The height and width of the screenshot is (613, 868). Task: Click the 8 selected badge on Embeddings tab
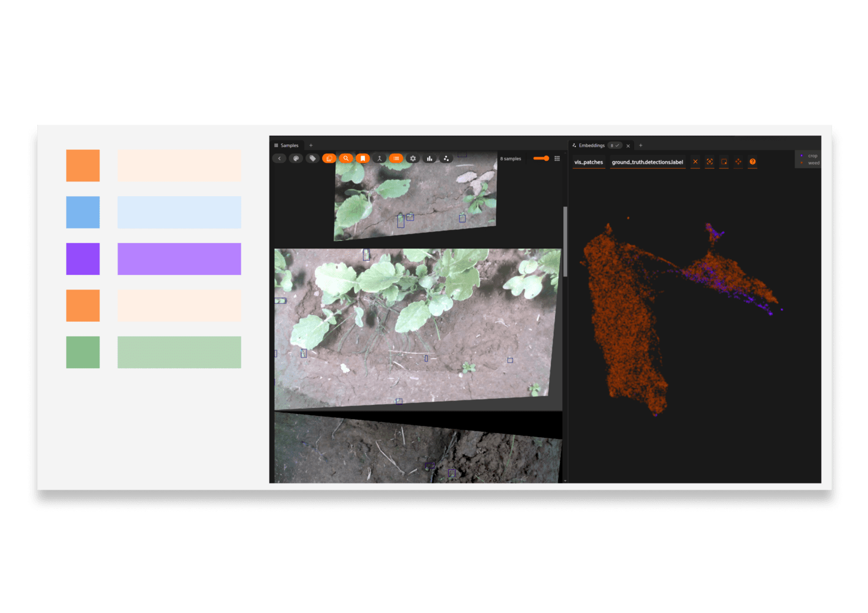click(615, 145)
